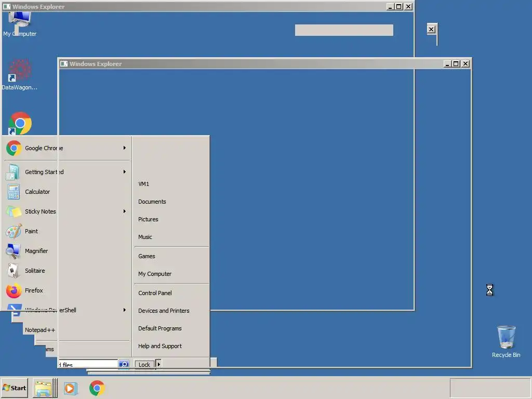Open Google Chrome from Start menu list

click(67, 148)
